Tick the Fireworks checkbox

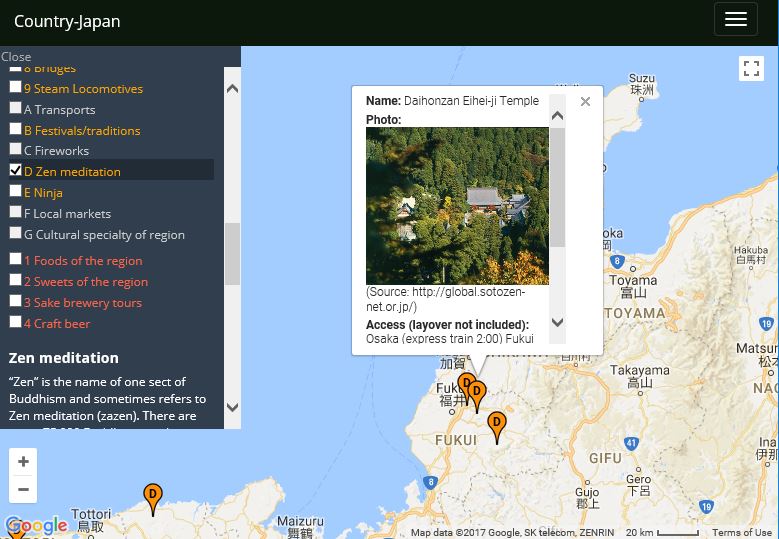pyautogui.click(x=15, y=149)
